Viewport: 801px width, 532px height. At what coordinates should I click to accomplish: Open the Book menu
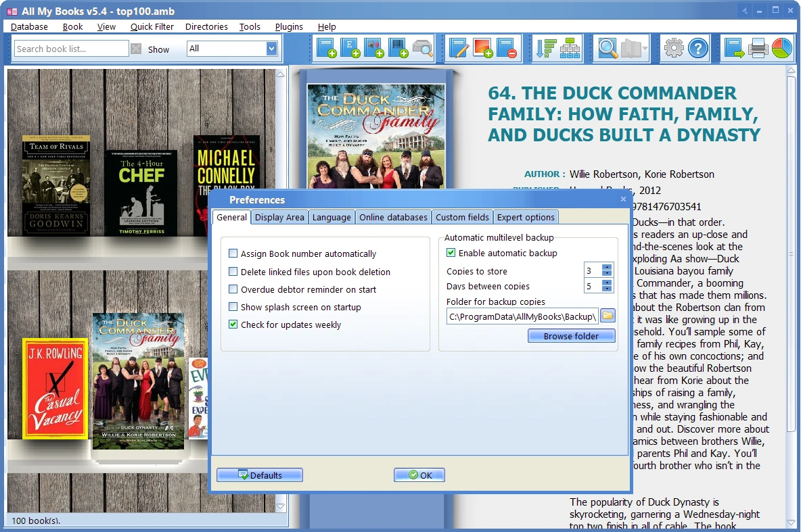72,26
